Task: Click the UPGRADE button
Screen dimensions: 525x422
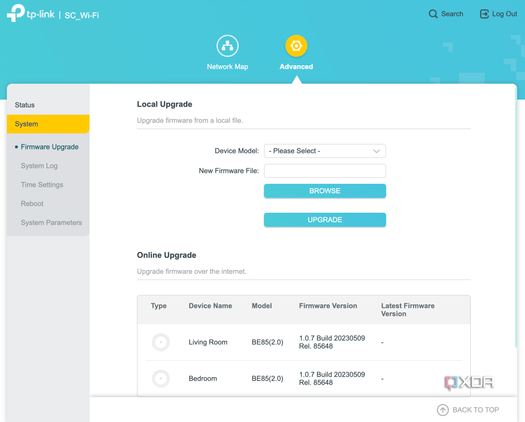Action: pyautogui.click(x=325, y=220)
